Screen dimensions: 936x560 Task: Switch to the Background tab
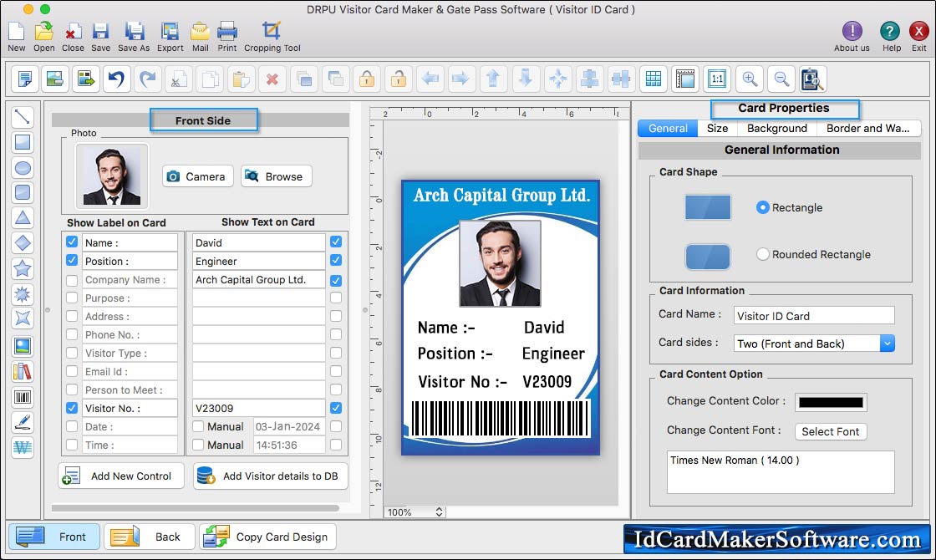776,129
